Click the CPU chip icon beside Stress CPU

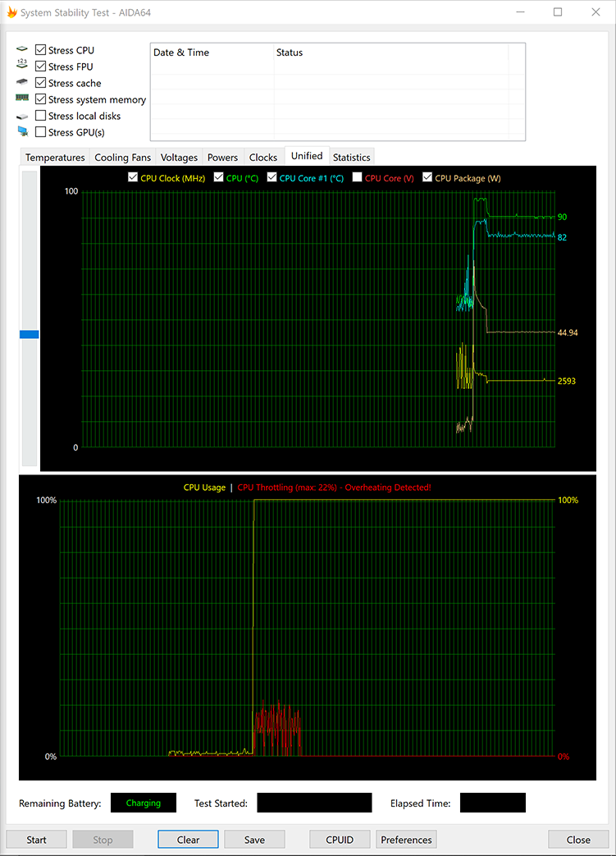(x=22, y=49)
